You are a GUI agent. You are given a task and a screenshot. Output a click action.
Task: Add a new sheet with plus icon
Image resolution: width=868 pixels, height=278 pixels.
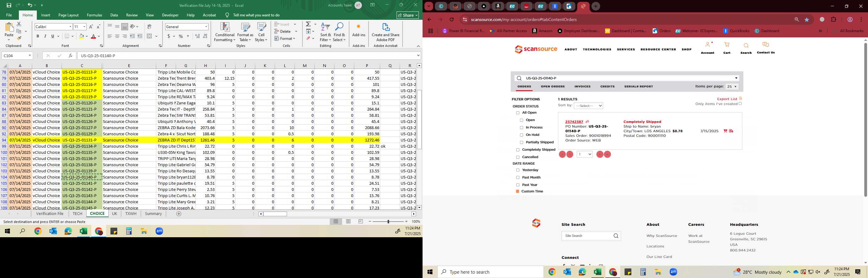point(179,214)
